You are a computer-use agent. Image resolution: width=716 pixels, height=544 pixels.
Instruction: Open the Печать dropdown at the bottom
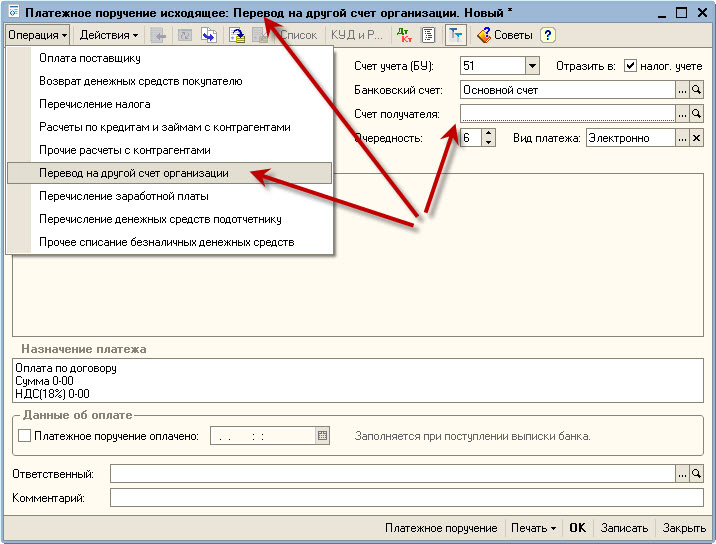533,528
